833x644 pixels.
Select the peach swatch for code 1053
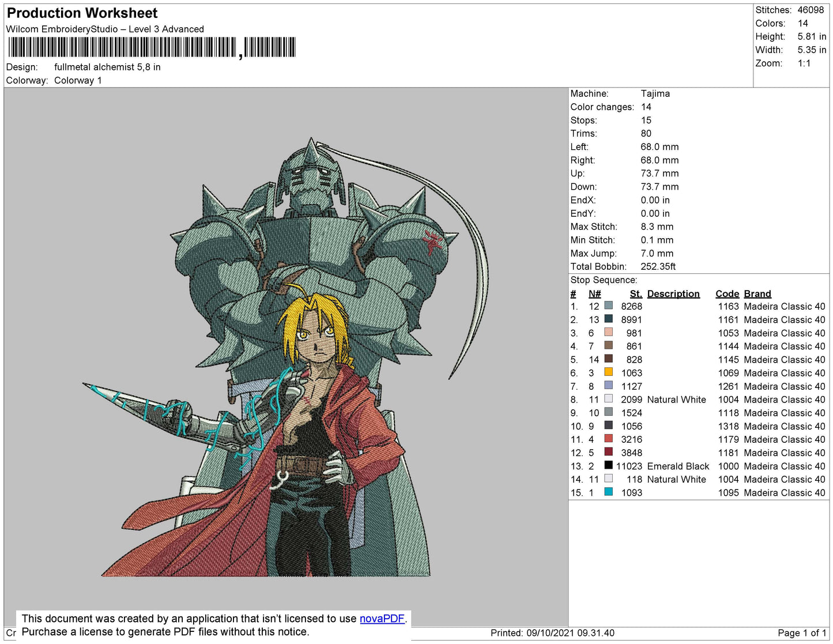click(608, 332)
